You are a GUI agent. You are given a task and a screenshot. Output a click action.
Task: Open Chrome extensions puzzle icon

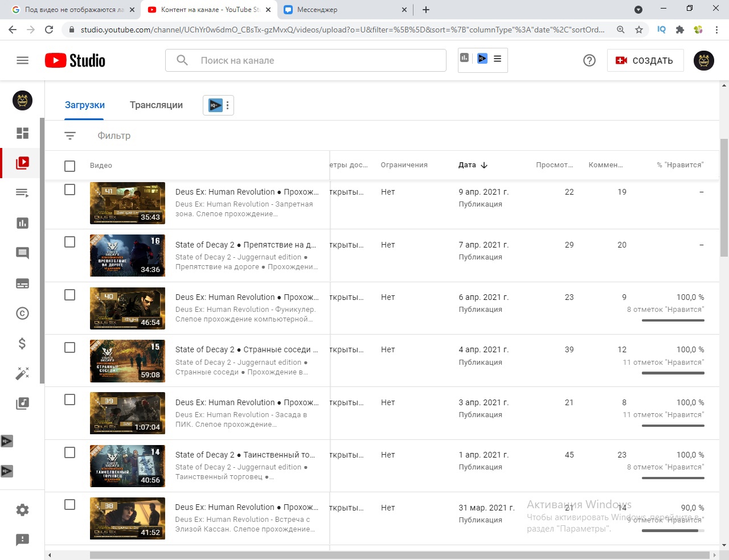[680, 30]
